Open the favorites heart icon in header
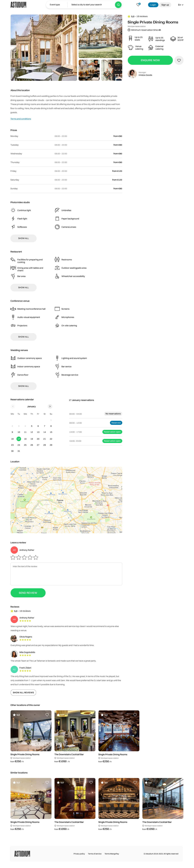The height and width of the screenshot is (868, 194). point(138,5)
